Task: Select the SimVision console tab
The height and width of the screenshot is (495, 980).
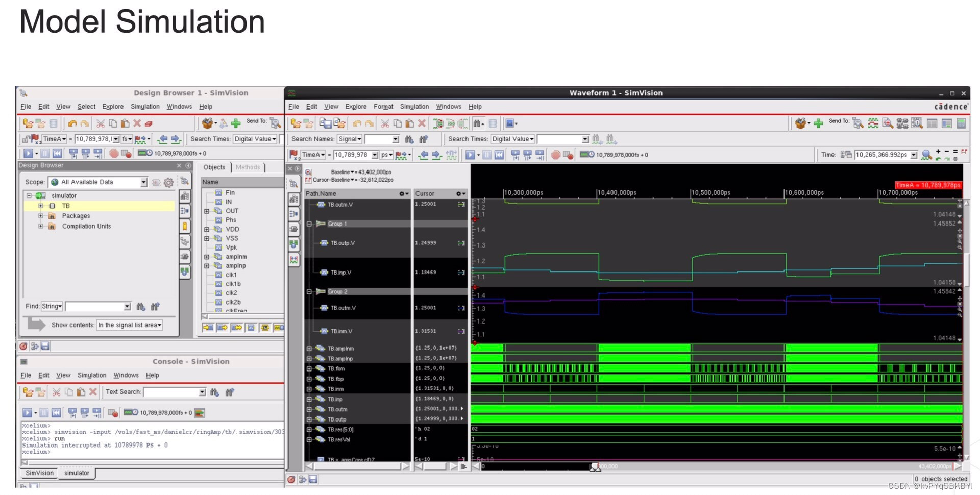Action: tap(39, 473)
